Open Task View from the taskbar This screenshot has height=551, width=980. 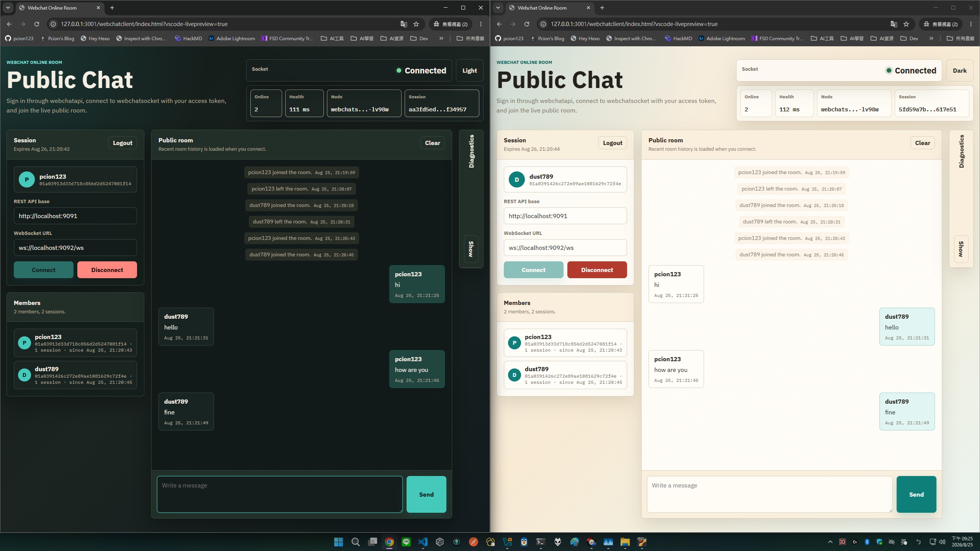coord(372,542)
